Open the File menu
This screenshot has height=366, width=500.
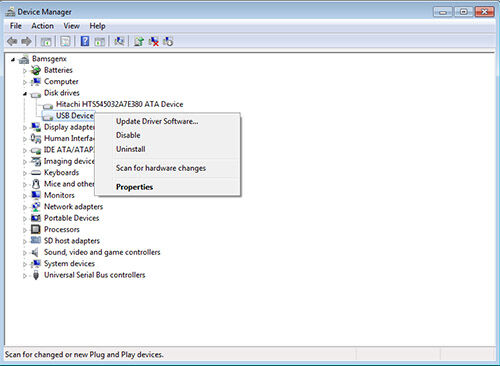point(16,26)
